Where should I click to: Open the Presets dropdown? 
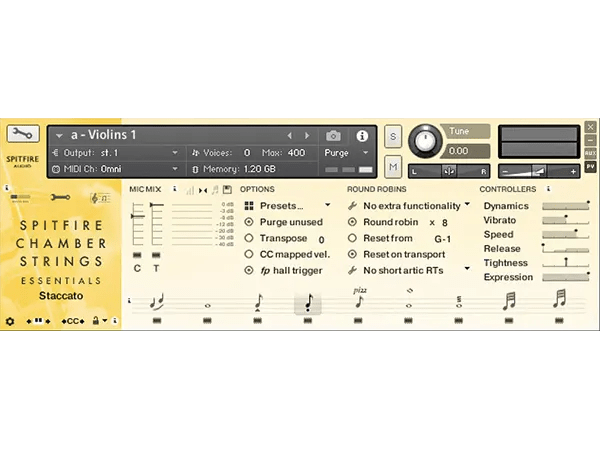(288, 206)
